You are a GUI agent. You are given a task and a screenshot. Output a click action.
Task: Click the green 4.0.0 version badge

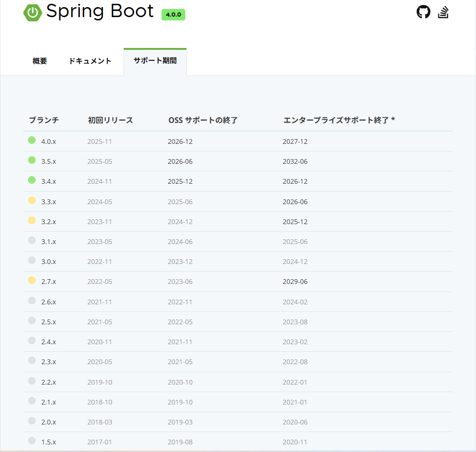coord(173,15)
